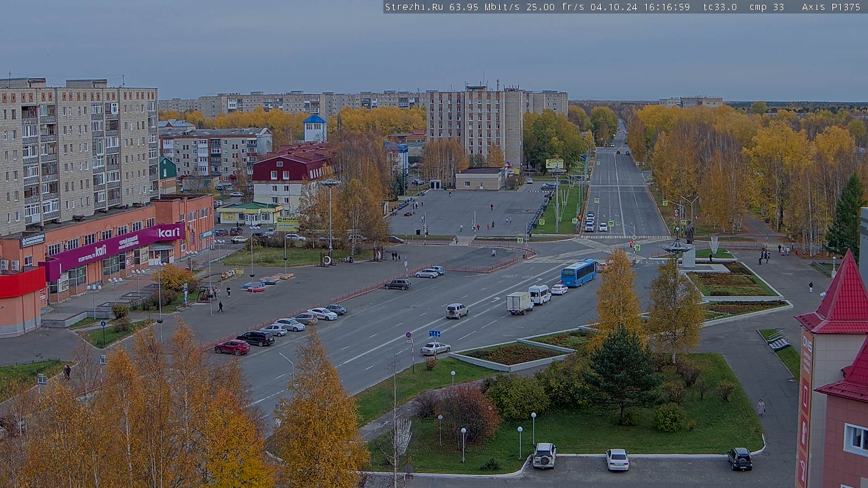868x488 pixels.
Task: Click the large kari store sign
Action: pyautogui.click(x=169, y=233)
